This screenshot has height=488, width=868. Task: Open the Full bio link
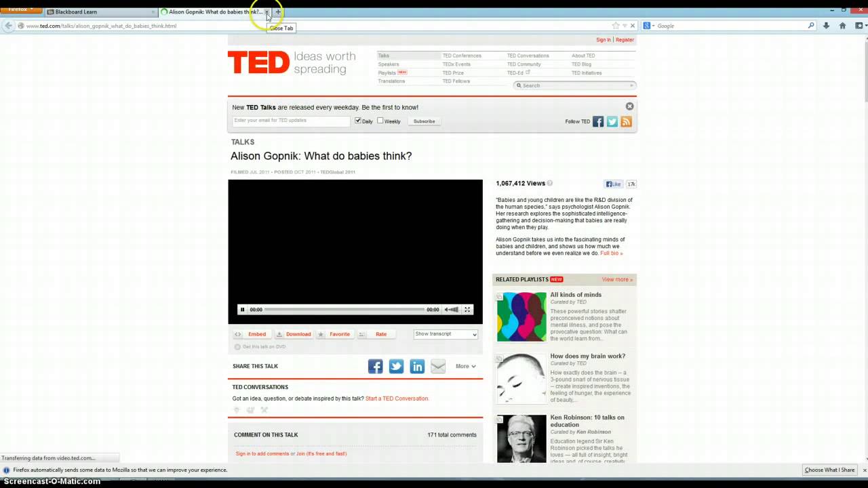click(611, 253)
